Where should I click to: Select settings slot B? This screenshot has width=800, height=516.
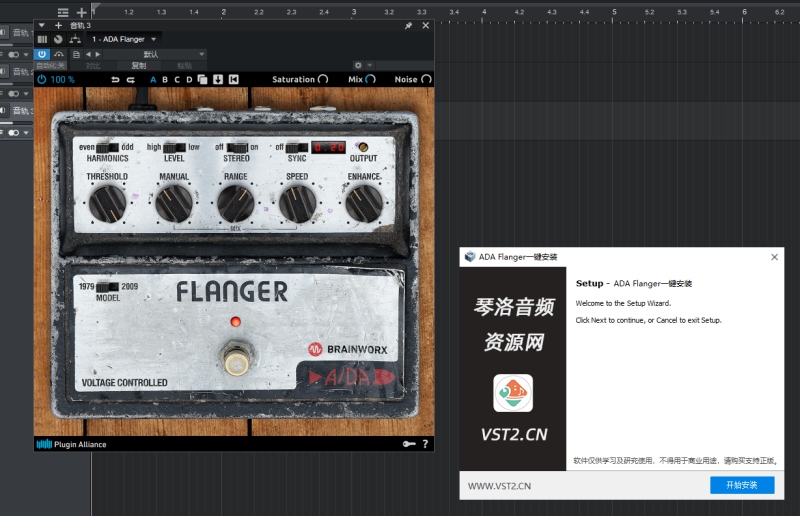(x=165, y=80)
